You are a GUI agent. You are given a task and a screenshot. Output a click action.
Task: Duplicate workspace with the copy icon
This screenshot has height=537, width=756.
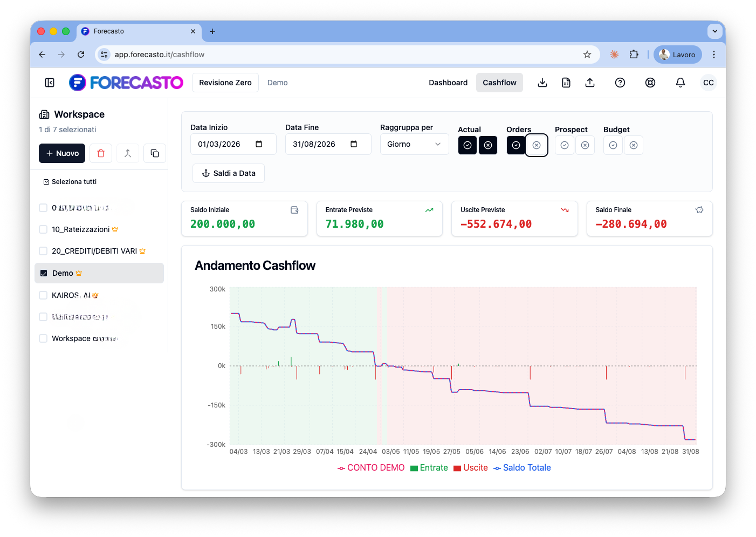[155, 153]
